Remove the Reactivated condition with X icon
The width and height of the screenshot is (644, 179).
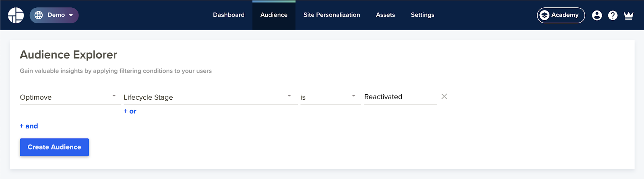pyautogui.click(x=444, y=96)
